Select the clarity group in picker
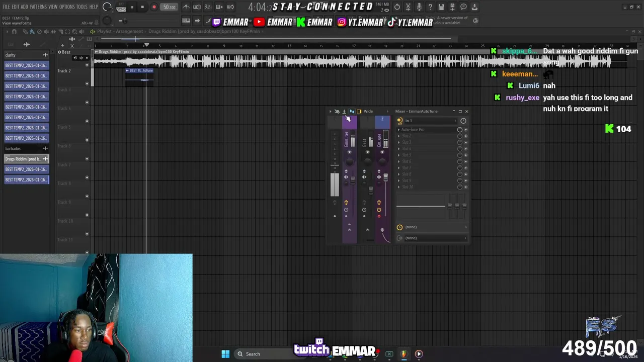Viewport: 644px width, 362px height. click(26, 55)
